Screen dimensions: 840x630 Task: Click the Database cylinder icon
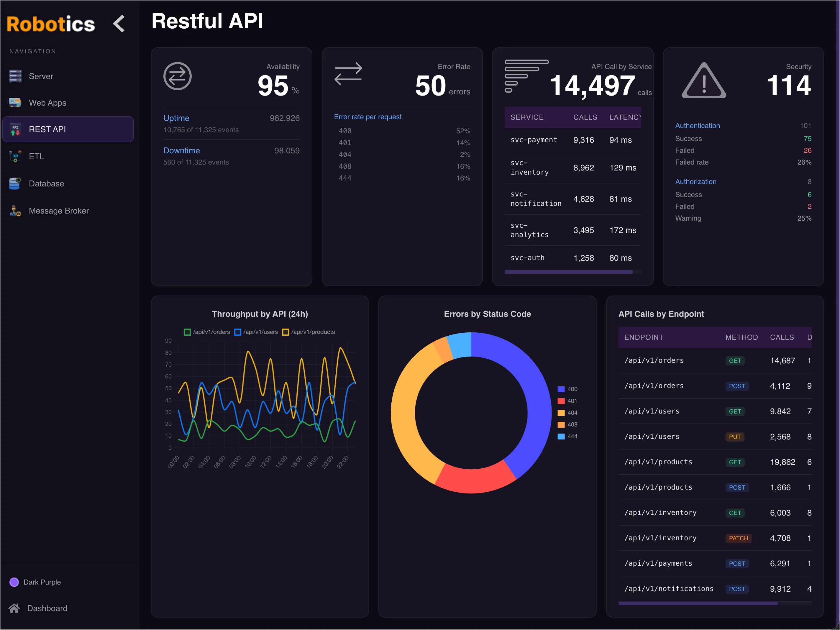[x=15, y=183]
